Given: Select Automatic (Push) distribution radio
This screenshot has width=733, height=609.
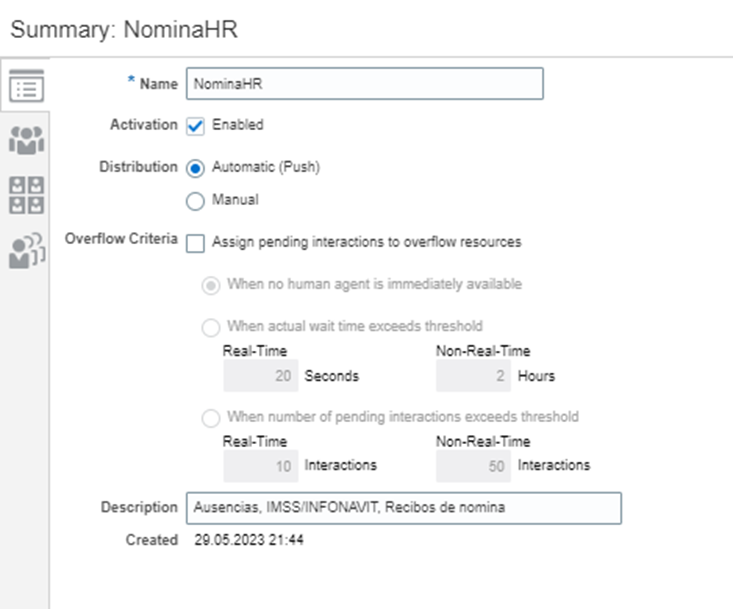Looking at the screenshot, I should click(x=195, y=168).
